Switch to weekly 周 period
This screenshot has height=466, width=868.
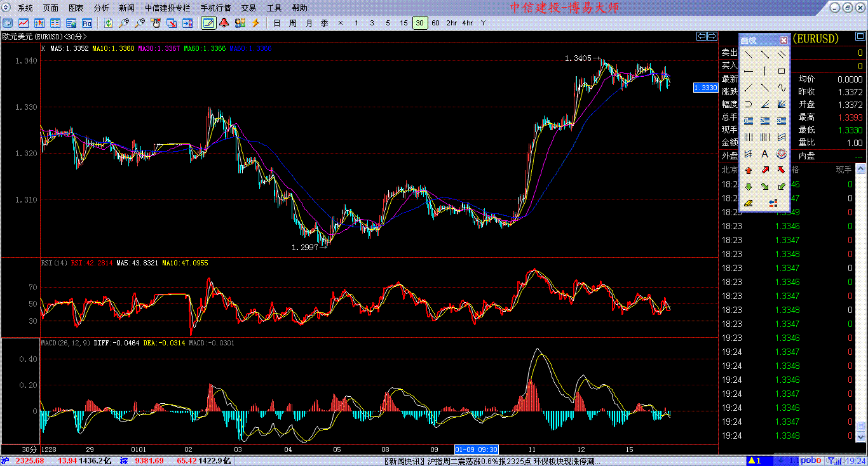(292, 23)
